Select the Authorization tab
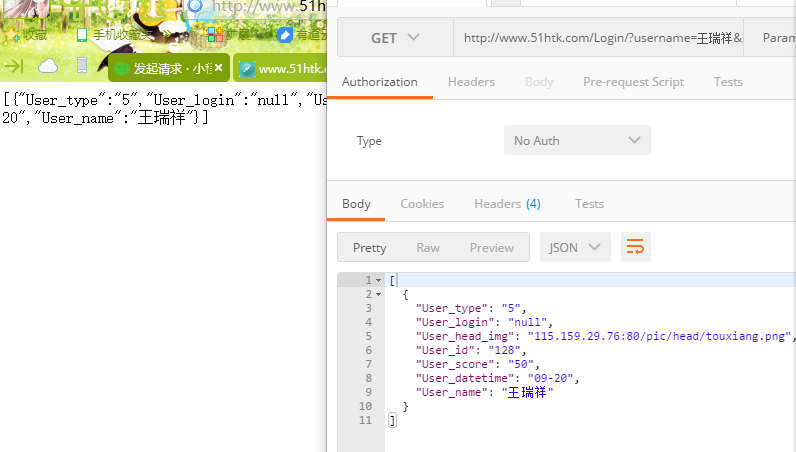This screenshot has height=452, width=796. pyautogui.click(x=380, y=82)
